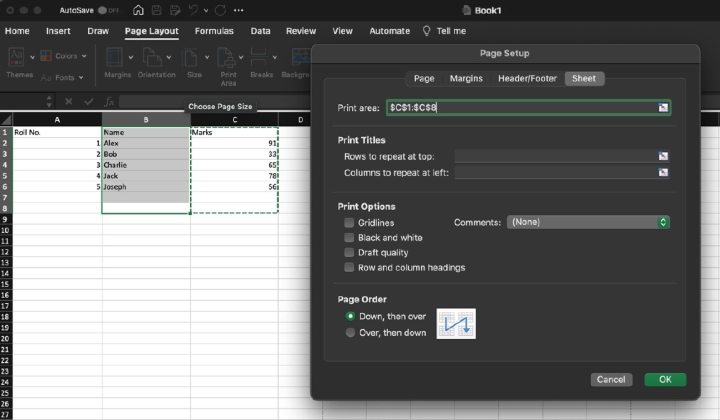Click the Redo icon in title bar
The height and width of the screenshot is (420, 720).
tap(220, 10)
